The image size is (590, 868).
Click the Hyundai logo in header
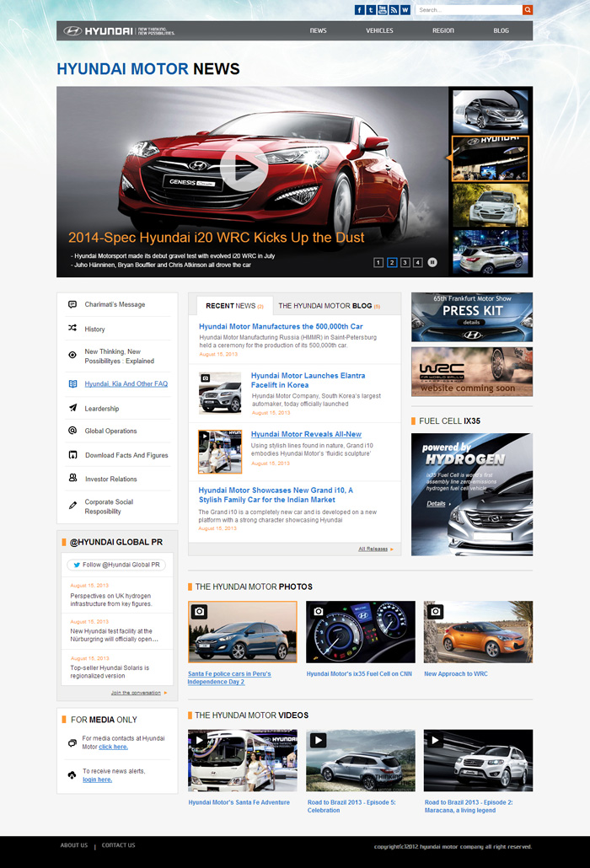(98, 31)
